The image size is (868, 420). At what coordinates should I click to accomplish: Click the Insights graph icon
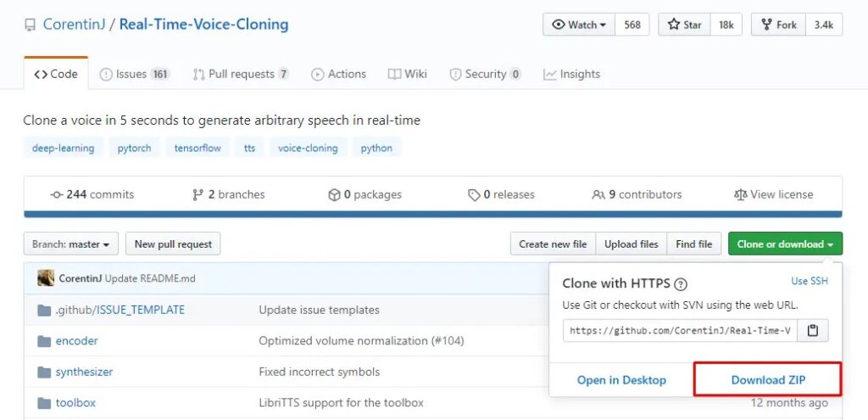tap(549, 75)
